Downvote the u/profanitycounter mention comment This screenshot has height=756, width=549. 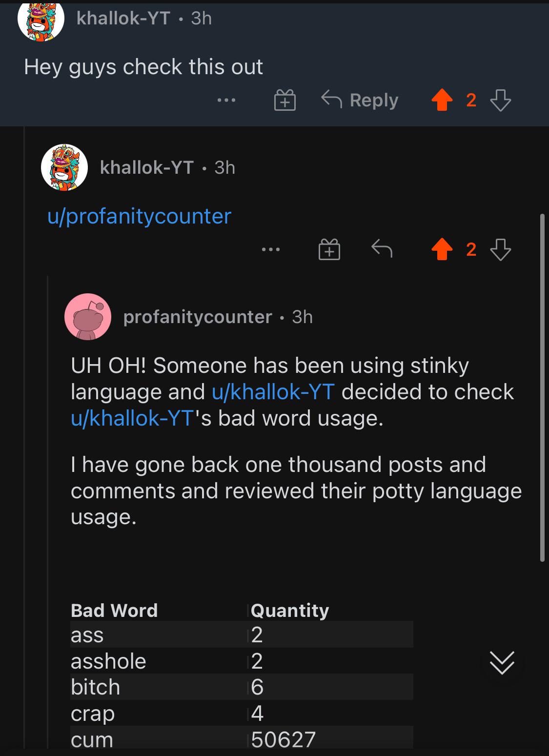coord(500,250)
